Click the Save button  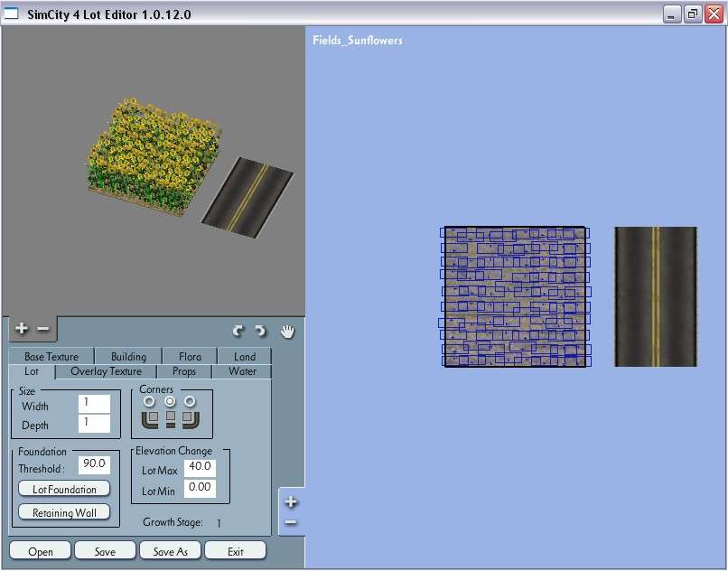105,551
